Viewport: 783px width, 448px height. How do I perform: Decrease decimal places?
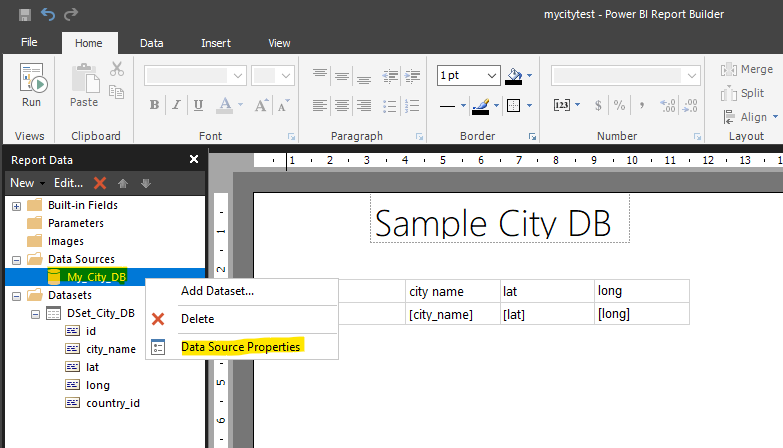pos(691,105)
